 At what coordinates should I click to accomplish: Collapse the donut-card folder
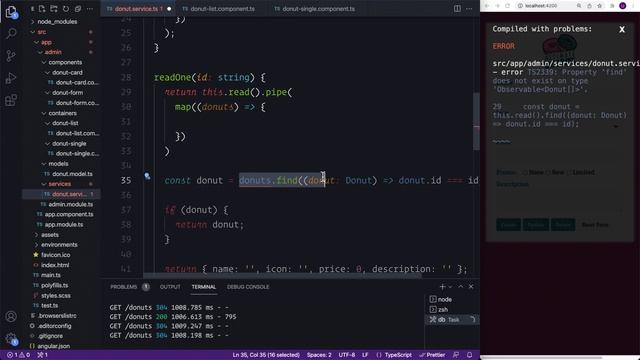[x=67, y=73]
